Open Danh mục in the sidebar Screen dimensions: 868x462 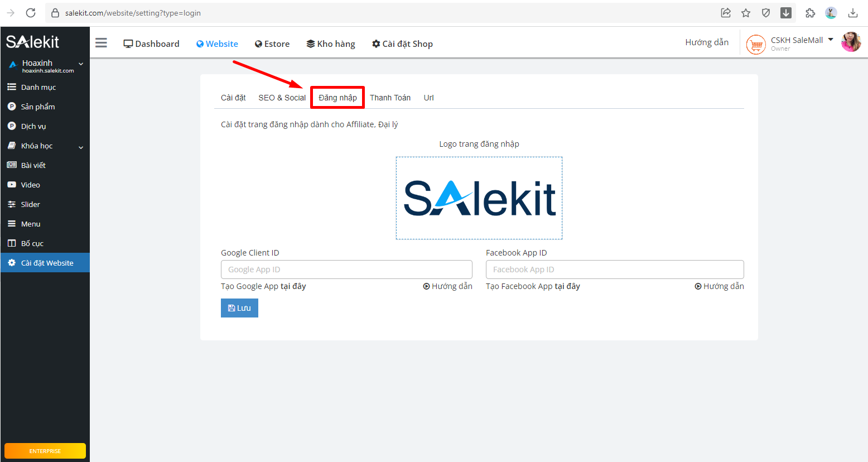(45, 87)
